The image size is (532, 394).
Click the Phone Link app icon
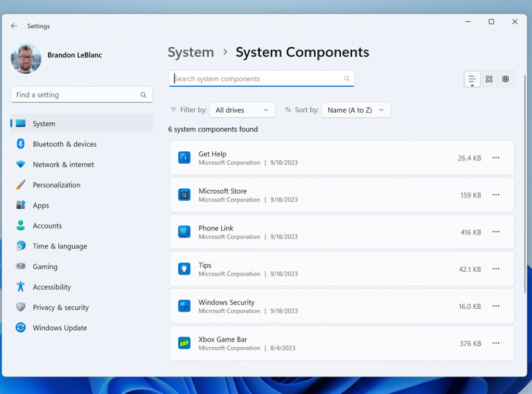tap(184, 232)
